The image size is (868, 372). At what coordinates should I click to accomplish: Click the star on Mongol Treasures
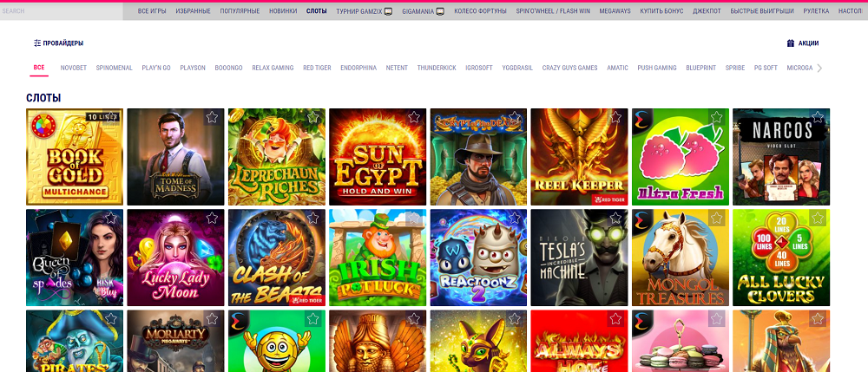(x=716, y=218)
